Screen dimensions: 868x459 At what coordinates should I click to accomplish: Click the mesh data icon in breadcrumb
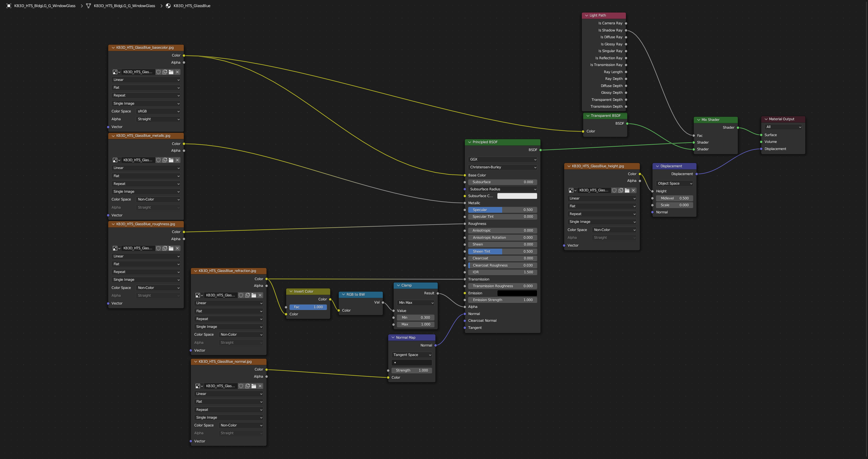coord(88,6)
